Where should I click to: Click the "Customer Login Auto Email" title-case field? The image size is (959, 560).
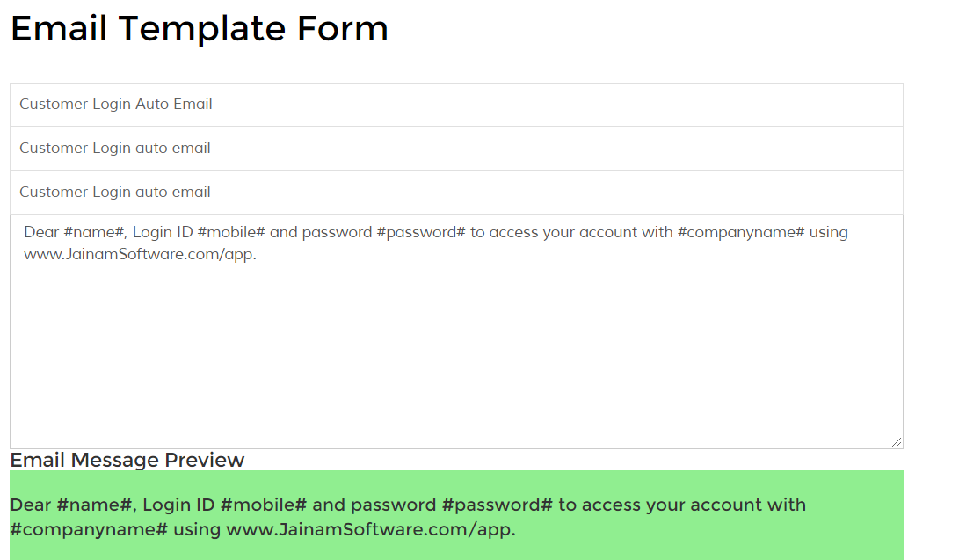(x=456, y=105)
